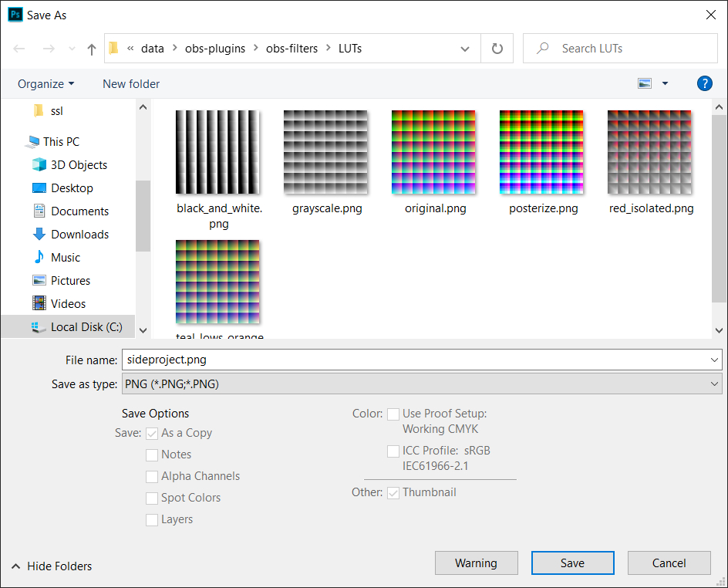Open Pictures in the sidebar
The width and height of the screenshot is (728, 588).
[72, 280]
